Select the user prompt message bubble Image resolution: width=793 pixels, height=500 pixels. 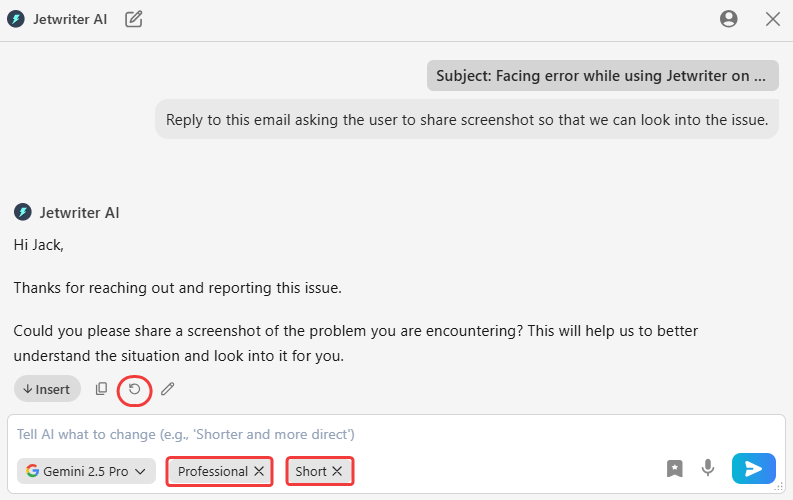click(x=466, y=120)
